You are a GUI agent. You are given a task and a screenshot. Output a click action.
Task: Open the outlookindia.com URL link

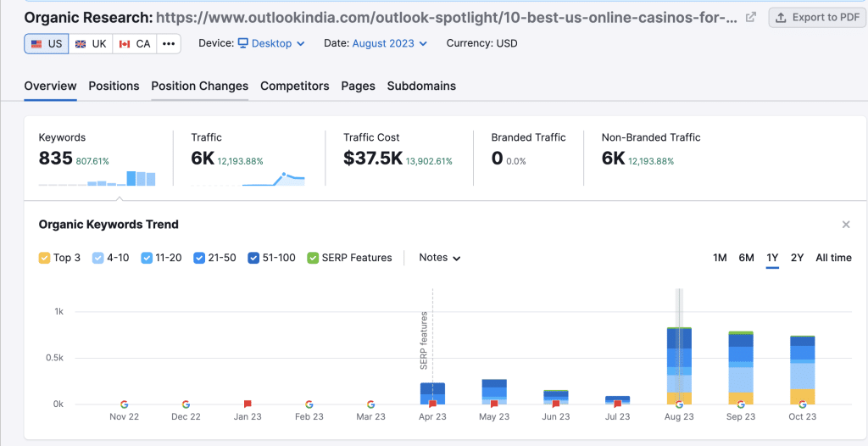[447, 18]
